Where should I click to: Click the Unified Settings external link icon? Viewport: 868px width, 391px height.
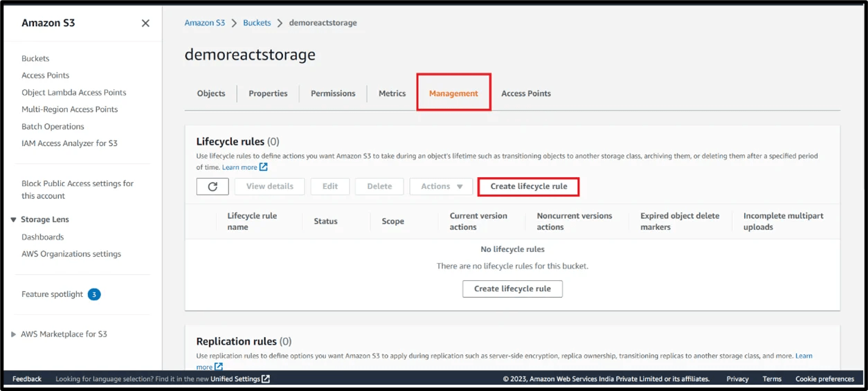266,379
